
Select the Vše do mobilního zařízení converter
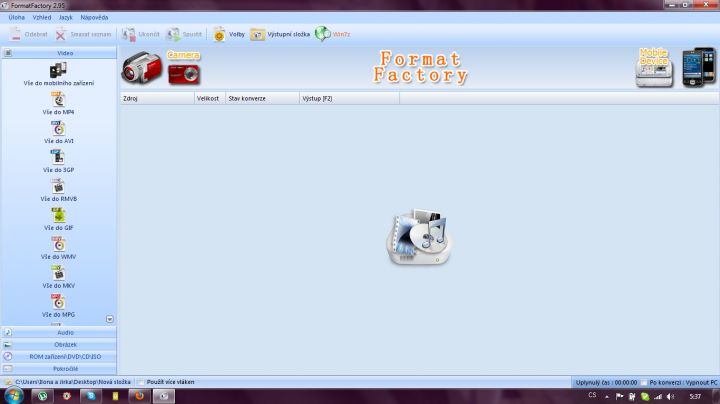click(58, 74)
